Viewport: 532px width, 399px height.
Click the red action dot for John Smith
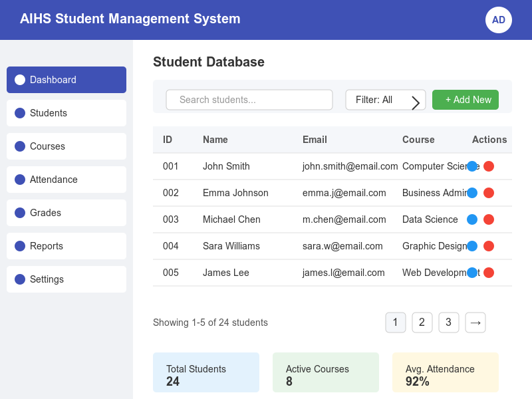point(489,166)
